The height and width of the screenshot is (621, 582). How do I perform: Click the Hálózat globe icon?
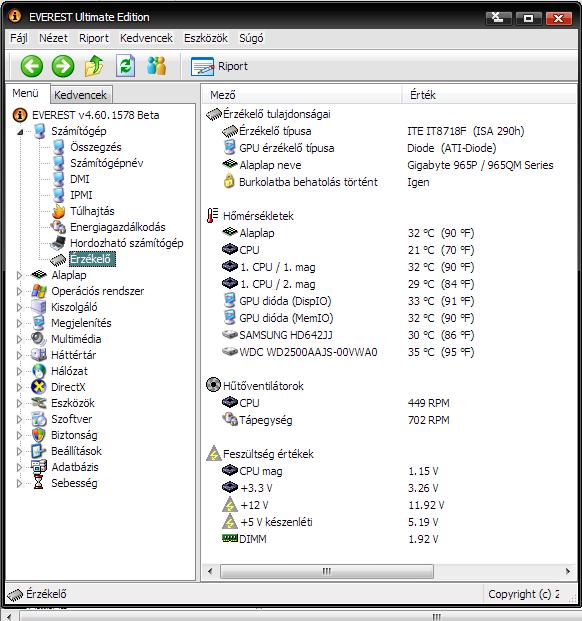click(x=39, y=371)
